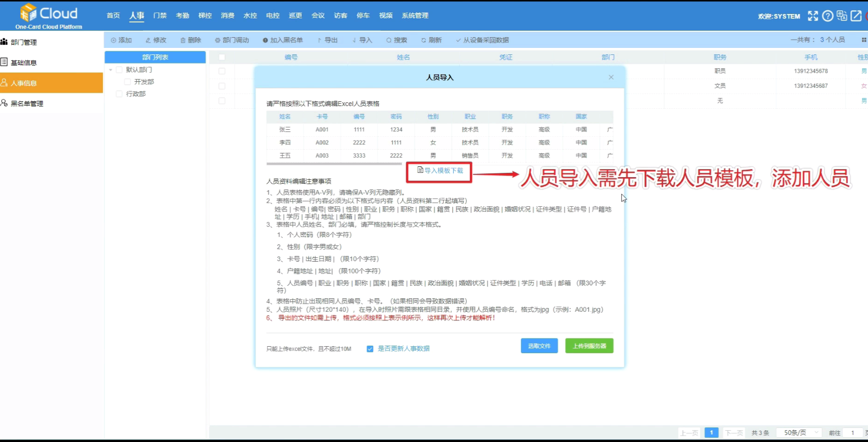Click the external link exit icon
Screen dimensions: 868x442
(856, 16)
